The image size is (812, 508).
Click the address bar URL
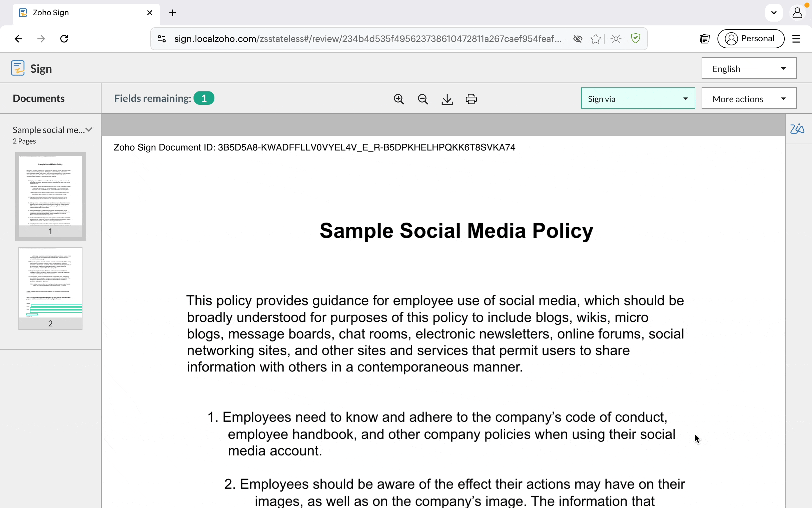[367, 39]
